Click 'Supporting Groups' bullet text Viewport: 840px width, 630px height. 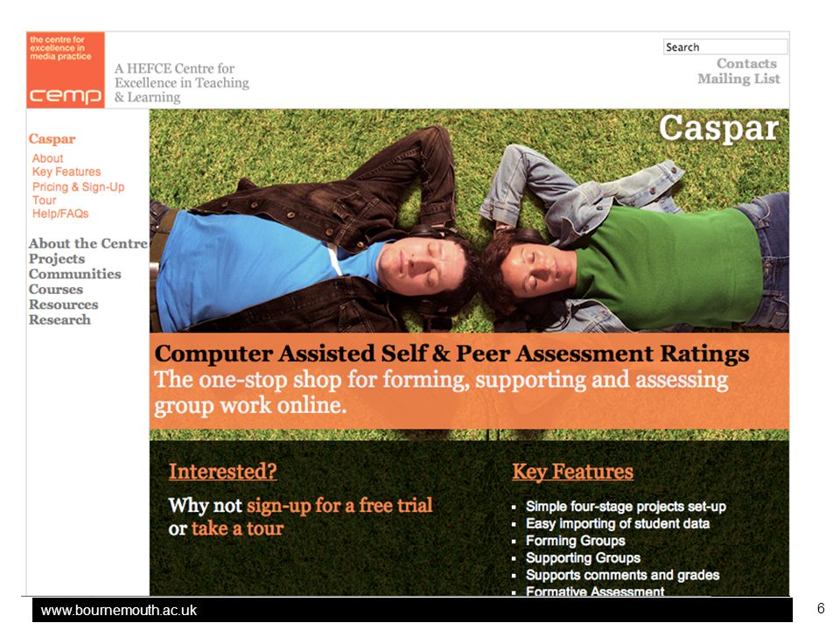(x=583, y=557)
